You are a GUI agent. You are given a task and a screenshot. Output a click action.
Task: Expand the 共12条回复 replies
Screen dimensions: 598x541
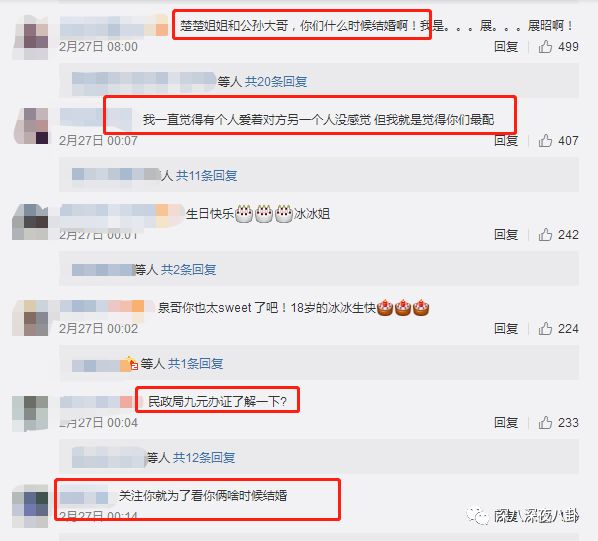coord(204,458)
